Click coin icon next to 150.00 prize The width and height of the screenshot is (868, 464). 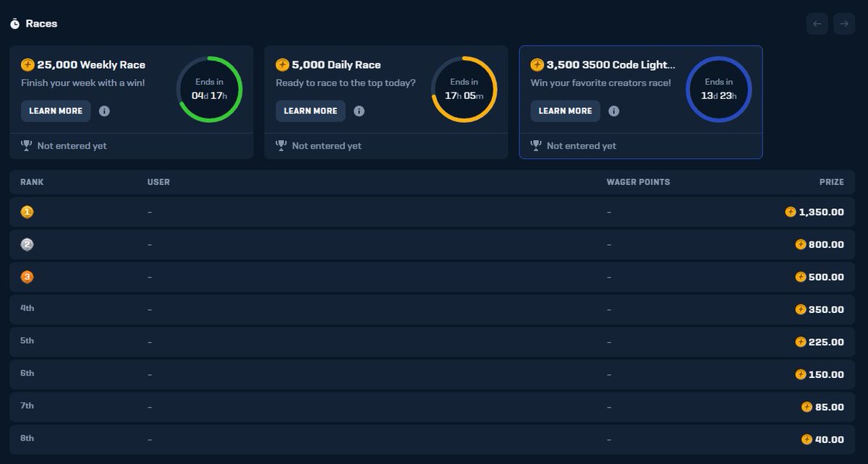point(800,374)
